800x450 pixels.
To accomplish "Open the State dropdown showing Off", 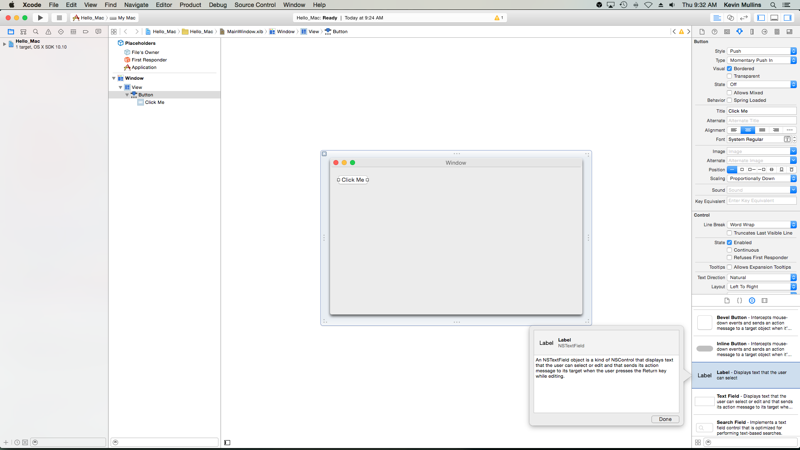I will 762,84.
